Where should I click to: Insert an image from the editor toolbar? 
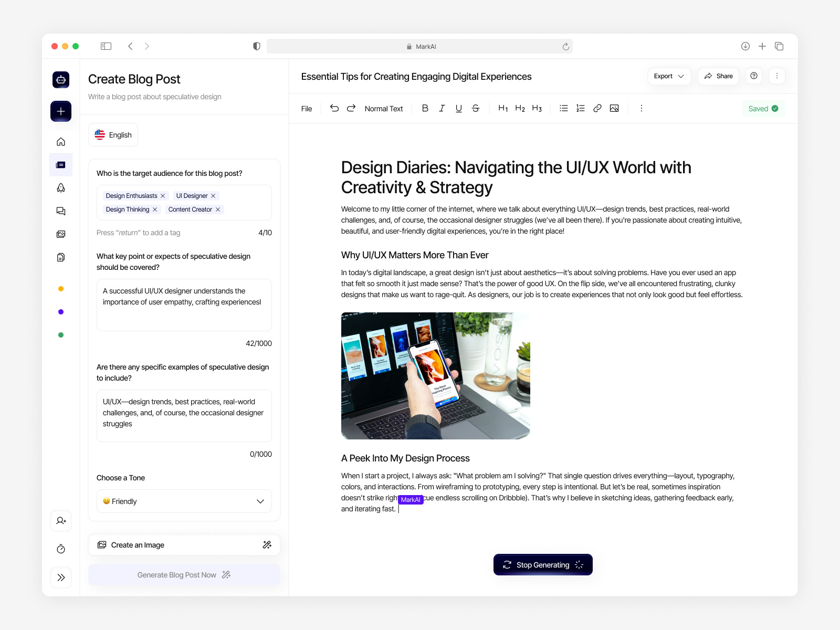(x=614, y=108)
